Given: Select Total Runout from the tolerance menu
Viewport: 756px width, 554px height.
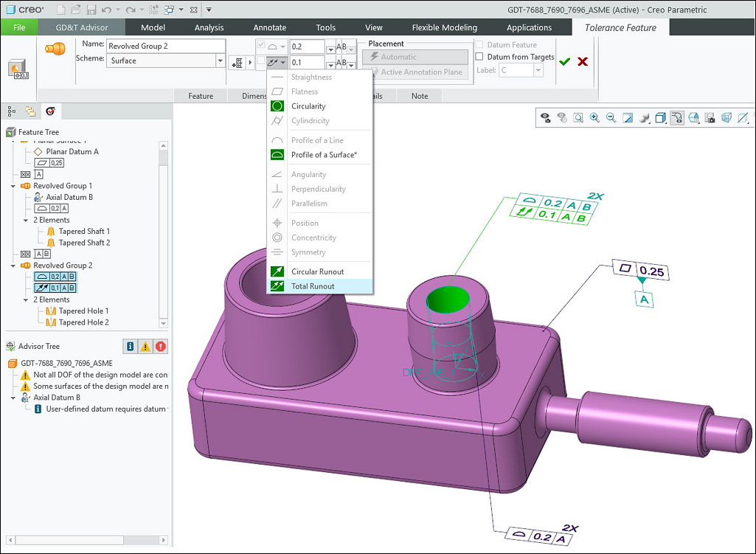Looking at the screenshot, I should point(319,286).
